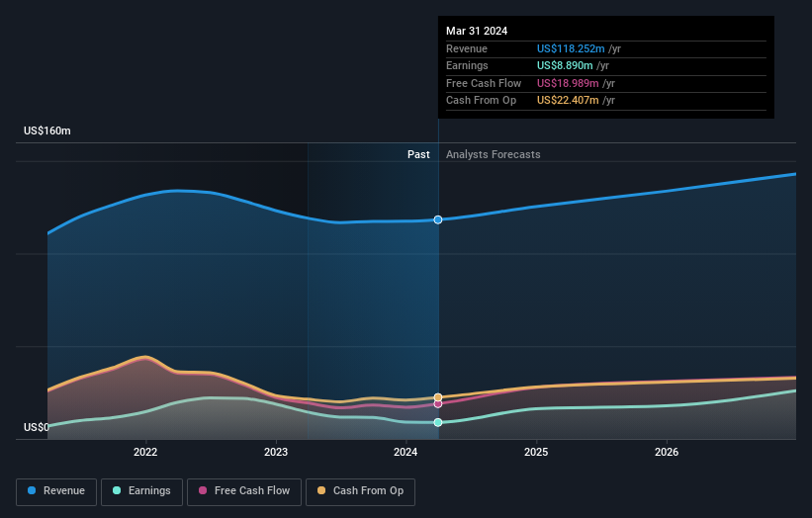Click the US$18.989m free cash flow value
Viewport: 812px width, 518px height.
coord(568,83)
